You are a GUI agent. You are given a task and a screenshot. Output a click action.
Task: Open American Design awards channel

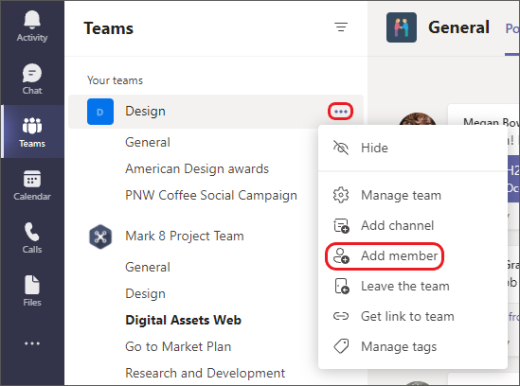click(x=197, y=169)
